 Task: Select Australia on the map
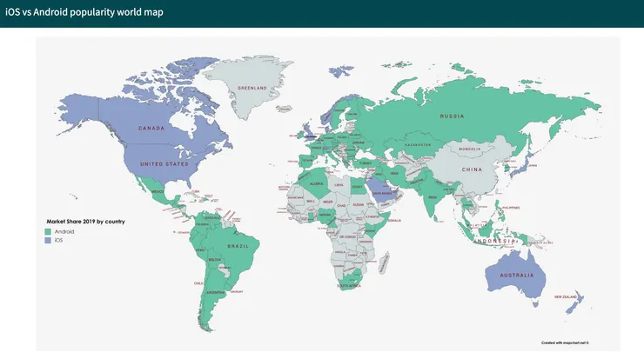coord(517,276)
